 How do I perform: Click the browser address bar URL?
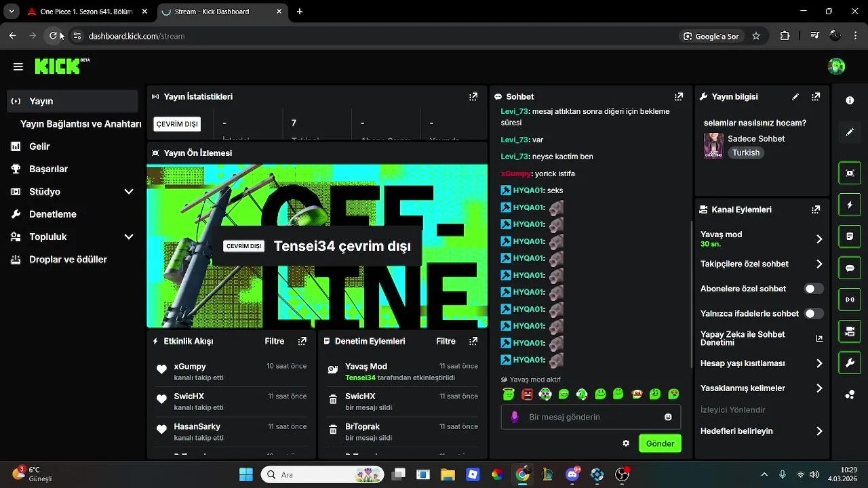[136, 36]
